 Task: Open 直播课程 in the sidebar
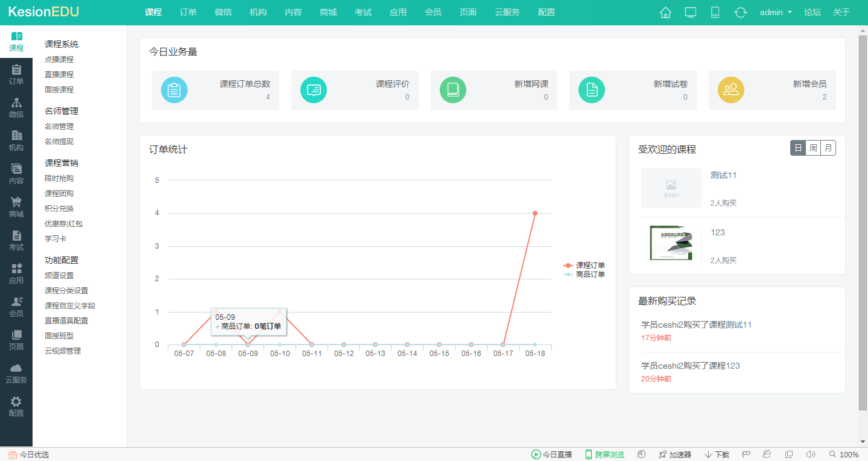tap(60, 74)
